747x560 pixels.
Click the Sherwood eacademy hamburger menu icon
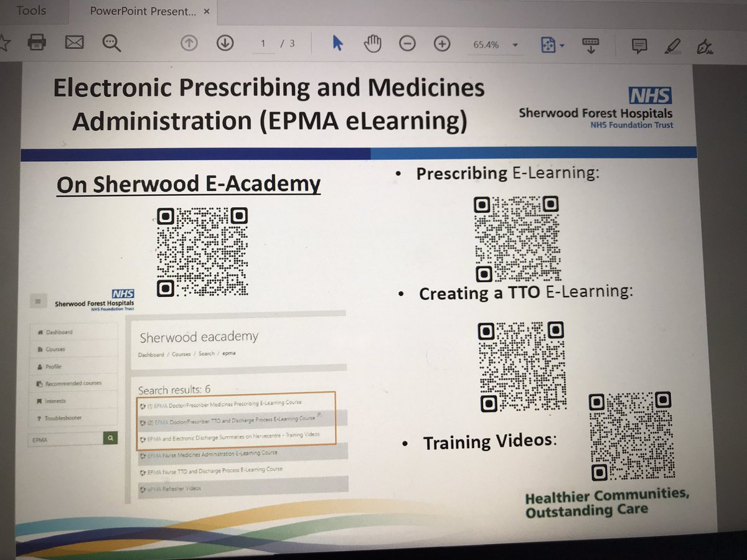pos(38,301)
